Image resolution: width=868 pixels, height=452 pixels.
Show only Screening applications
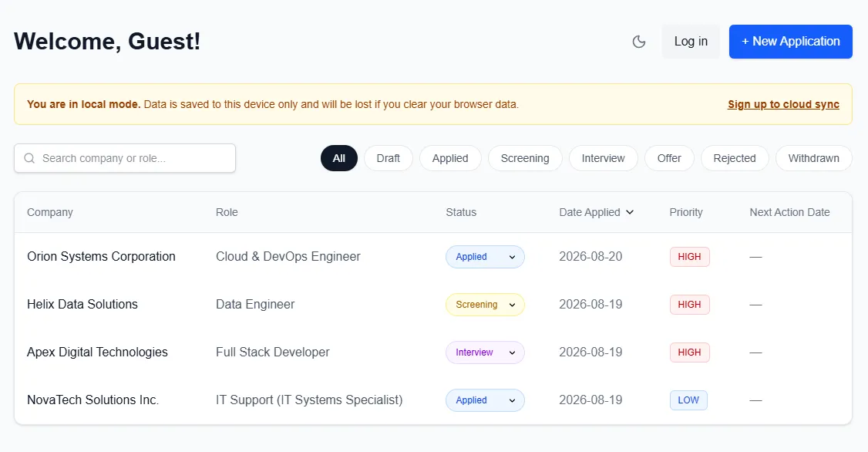coord(525,158)
